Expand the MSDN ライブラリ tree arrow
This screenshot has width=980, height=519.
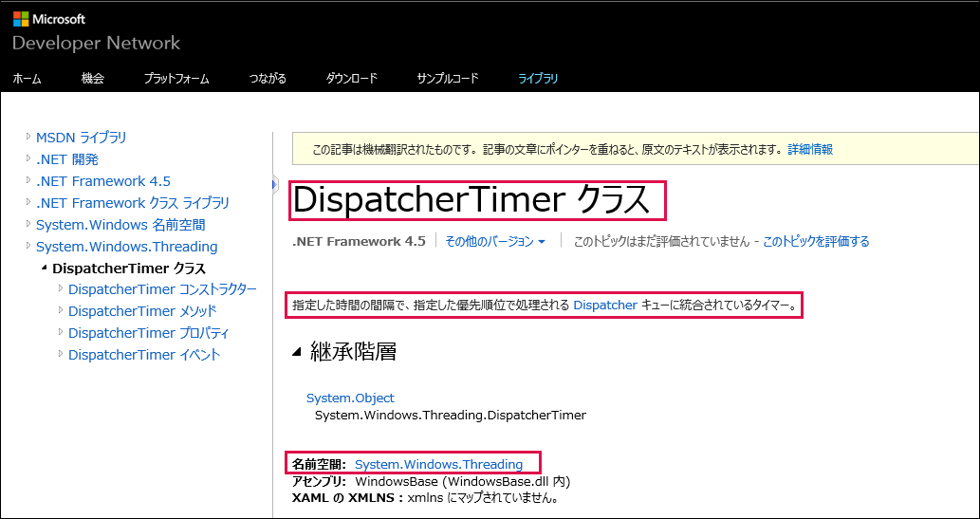click(28, 136)
